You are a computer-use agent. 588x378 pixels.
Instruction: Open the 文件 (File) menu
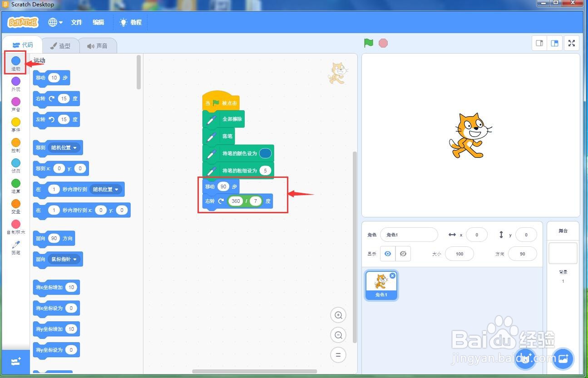(76, 22)
